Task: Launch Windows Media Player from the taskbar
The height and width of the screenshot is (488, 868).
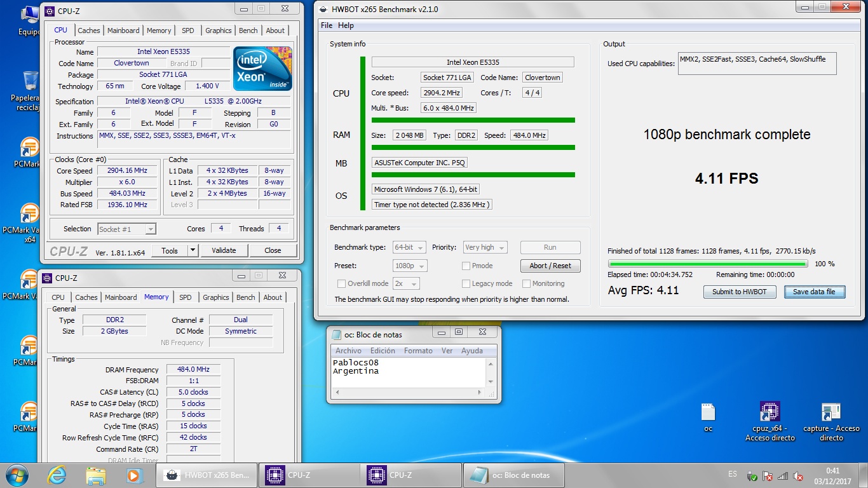Action: pyautogui.click(x=133, y=475)
